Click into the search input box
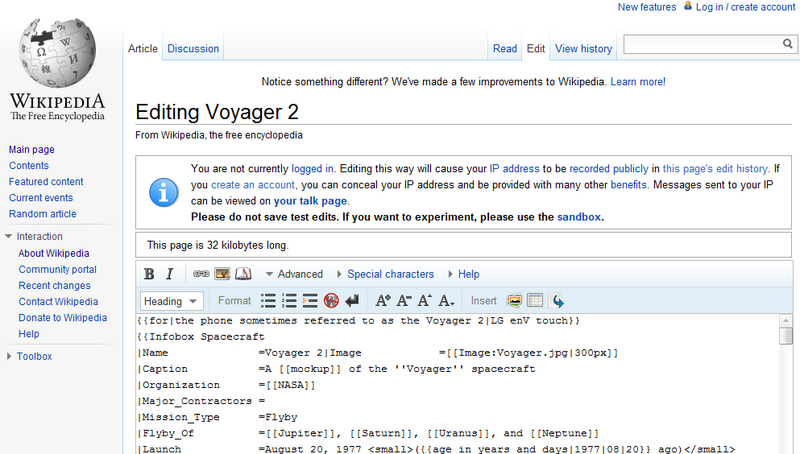 [x=703, y=44]
